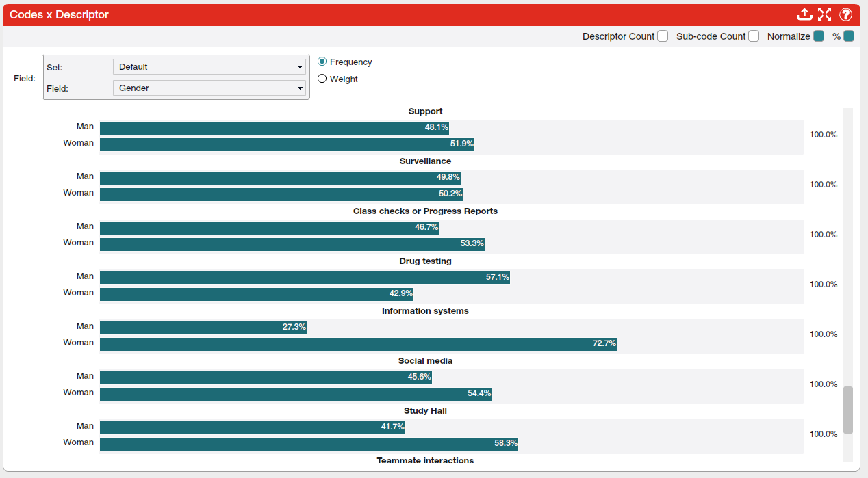Select the Weight radio button

coord(322,78)
